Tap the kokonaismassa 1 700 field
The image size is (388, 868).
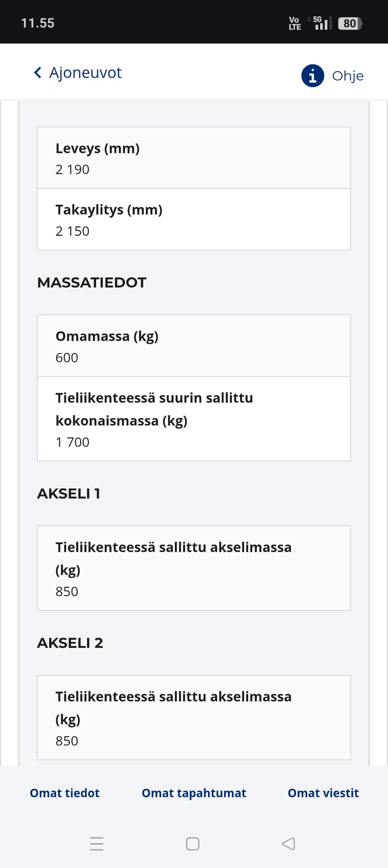(194, 419)
